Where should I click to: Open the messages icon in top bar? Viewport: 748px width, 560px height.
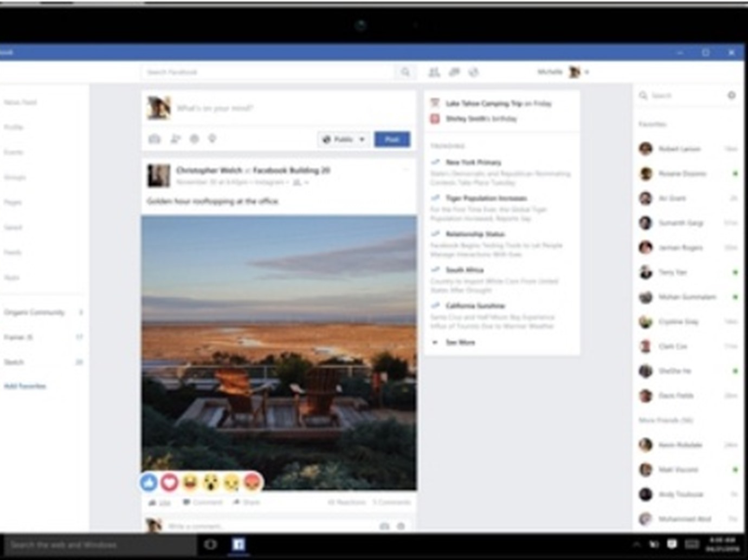[x=454, y=72]
